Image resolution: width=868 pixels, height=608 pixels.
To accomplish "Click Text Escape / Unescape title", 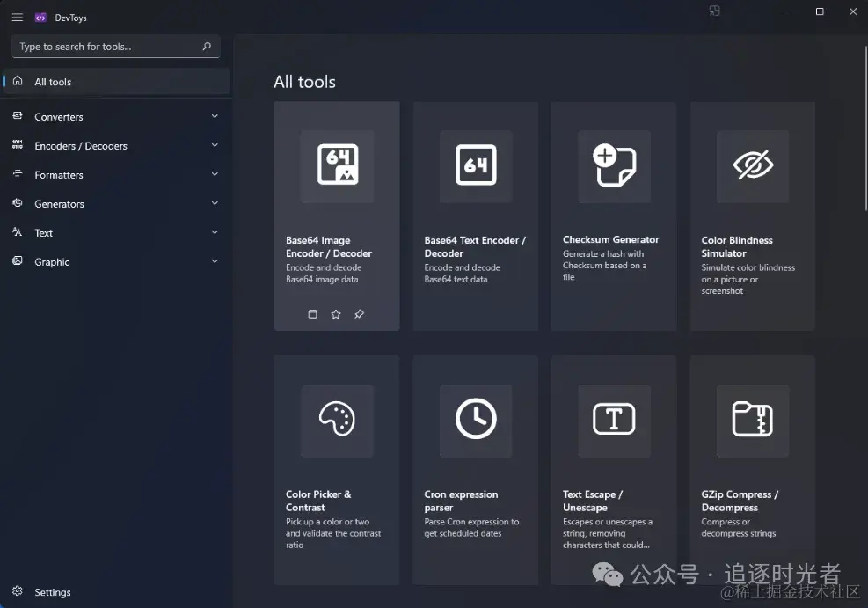I will 593,502.
